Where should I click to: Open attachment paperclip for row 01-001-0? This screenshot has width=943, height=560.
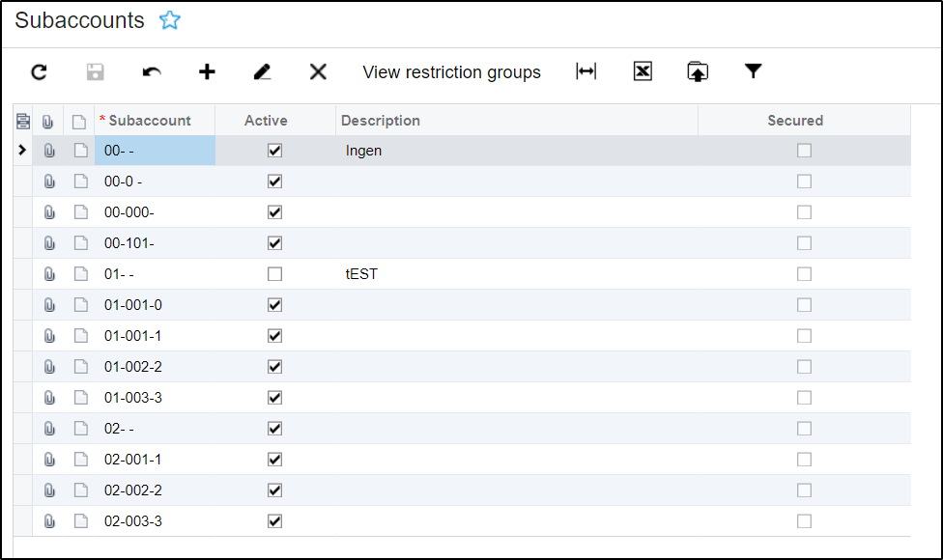49,305
